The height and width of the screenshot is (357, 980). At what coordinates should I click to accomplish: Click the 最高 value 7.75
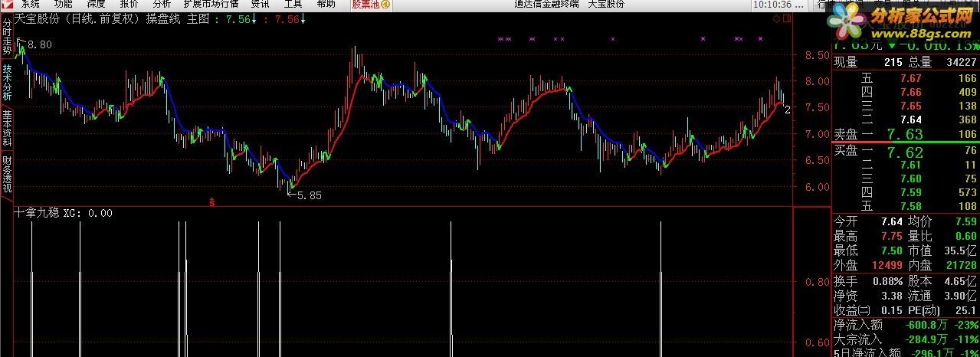click(x=892, y=237)
